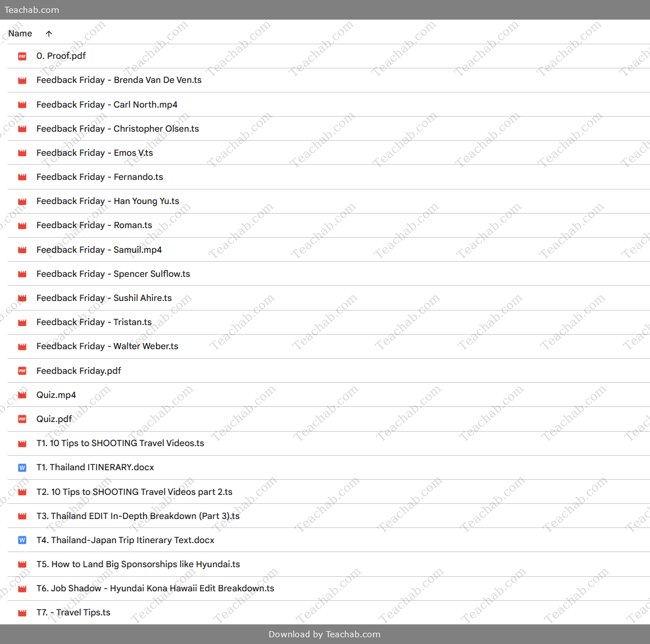
Task: Click the PDF icon next to Quiz.pdf
Action: [22, 419]
